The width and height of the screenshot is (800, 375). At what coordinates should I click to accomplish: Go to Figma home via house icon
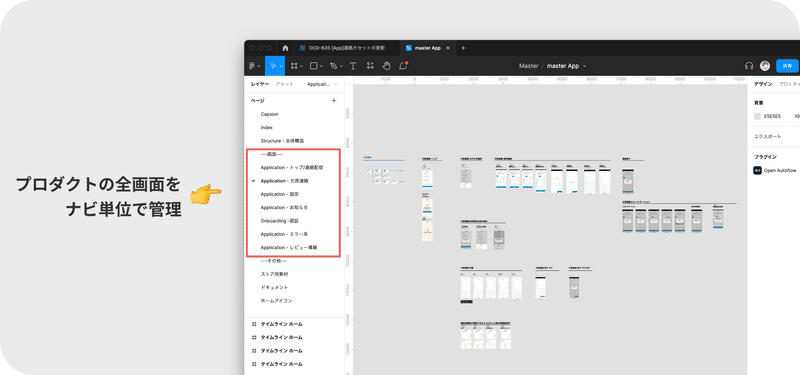(x=285, y=48)
